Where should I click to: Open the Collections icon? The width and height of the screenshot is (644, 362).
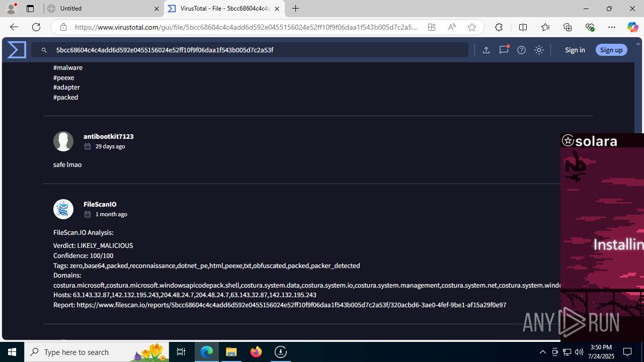click(568, 27)
